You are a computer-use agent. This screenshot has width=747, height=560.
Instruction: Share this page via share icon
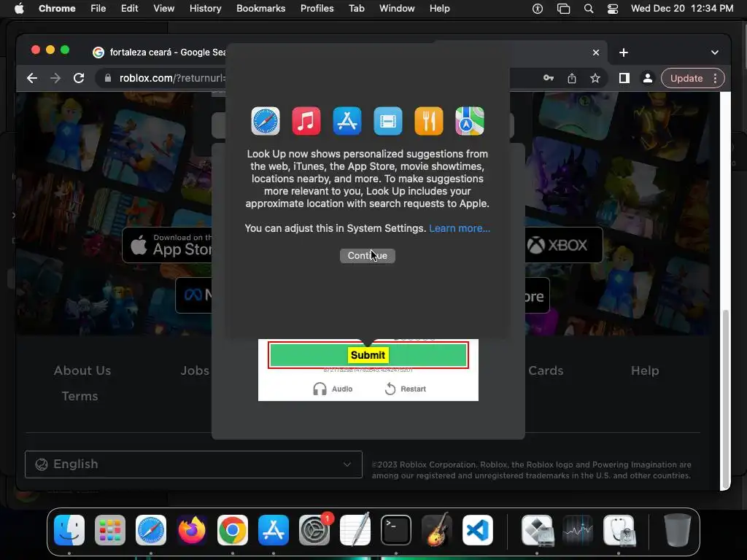[572, 78]
